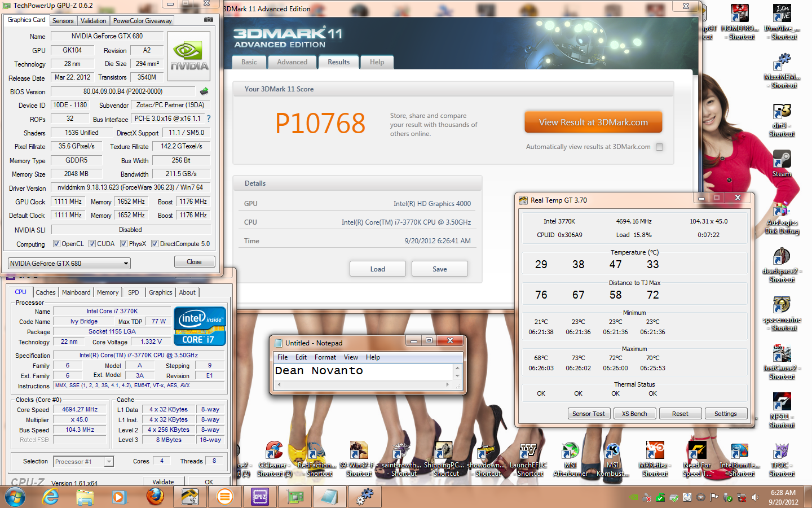Open the NFS11 desktop shortcut
The height and width of the screenshot is (508, 812).
tap(782, 410)
